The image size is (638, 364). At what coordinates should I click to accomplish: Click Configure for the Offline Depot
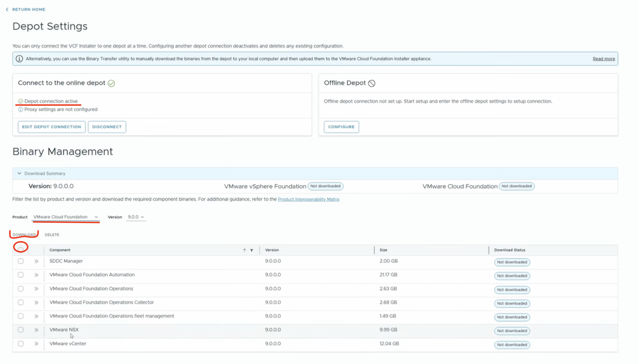coord(341,127)
